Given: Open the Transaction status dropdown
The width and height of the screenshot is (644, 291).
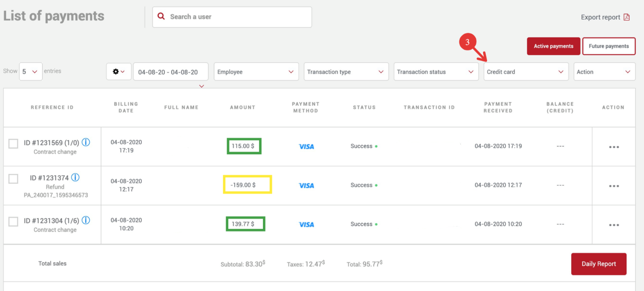Looking at the screenshot, I should point(436,72).
